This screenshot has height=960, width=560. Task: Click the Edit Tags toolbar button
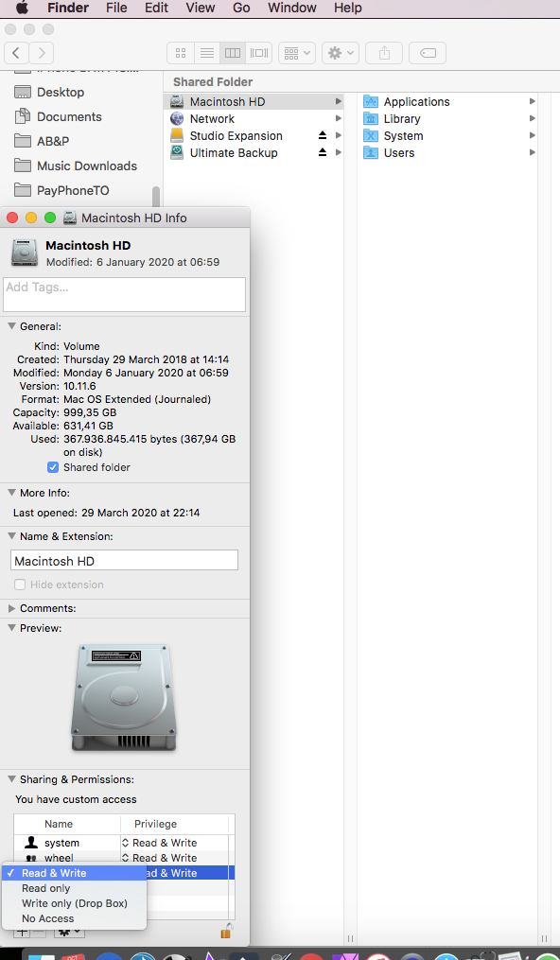tap(428, 53)
